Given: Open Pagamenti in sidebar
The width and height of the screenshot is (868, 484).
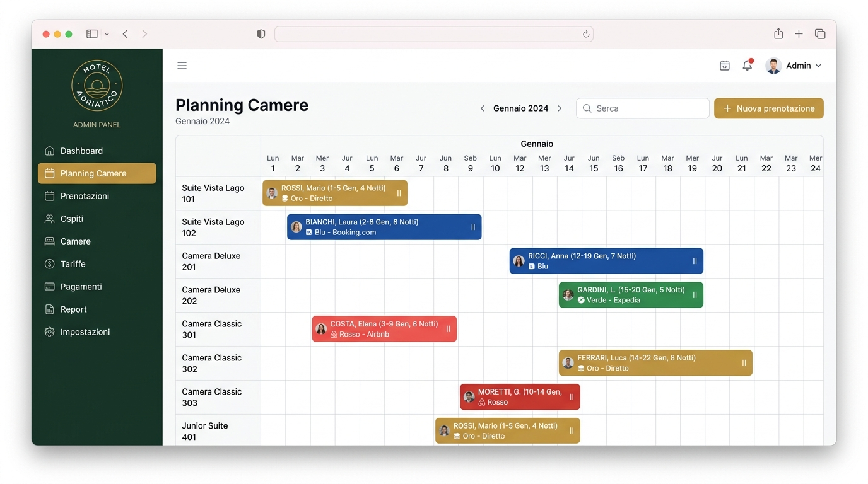Looking at the screenshot, I should (97, 287).
